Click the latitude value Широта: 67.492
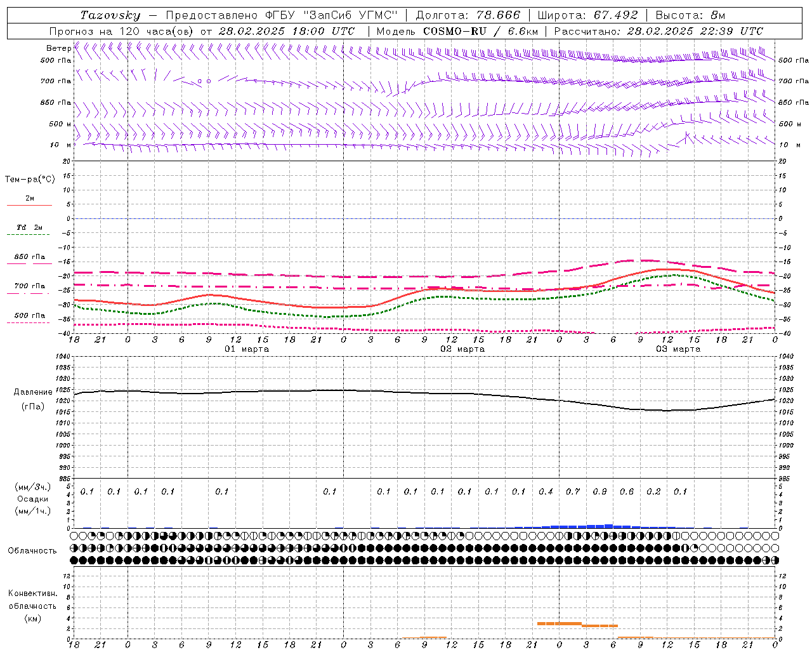The width and height of the screenshot is (812, 650). coord(587,15)
